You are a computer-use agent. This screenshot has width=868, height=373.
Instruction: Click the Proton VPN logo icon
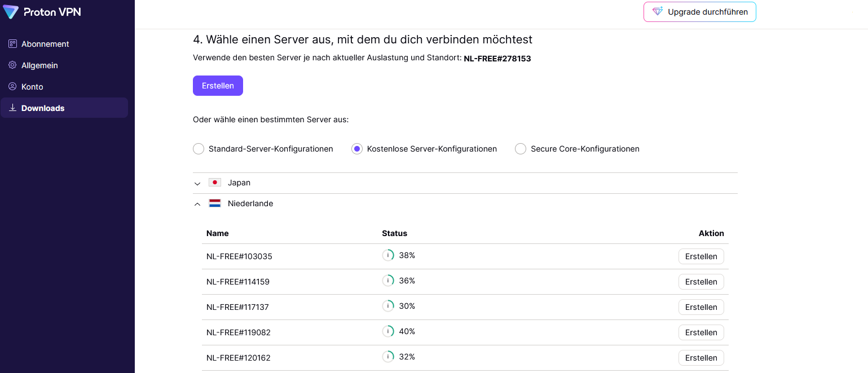point(11,12)
